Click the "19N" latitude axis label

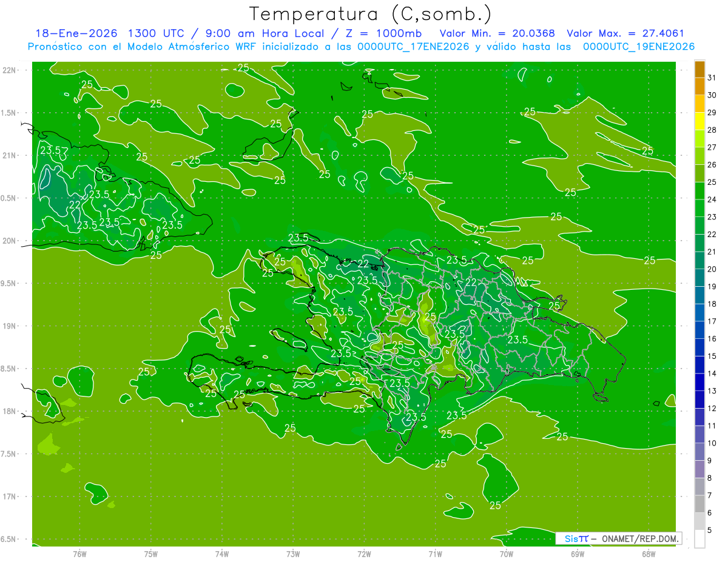tap(10, 326)
